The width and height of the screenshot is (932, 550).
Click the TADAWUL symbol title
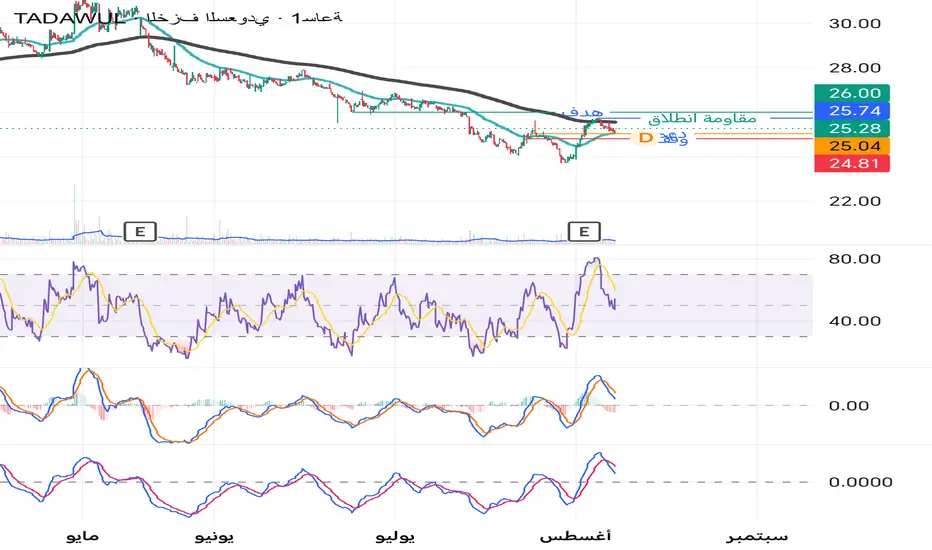pyautogui.click(x=70, y=18)
